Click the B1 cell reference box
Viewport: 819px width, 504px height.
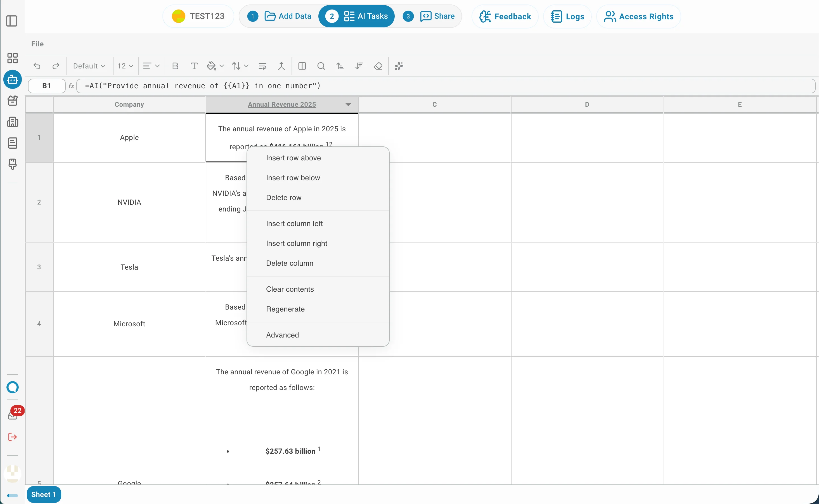point(47,86)
